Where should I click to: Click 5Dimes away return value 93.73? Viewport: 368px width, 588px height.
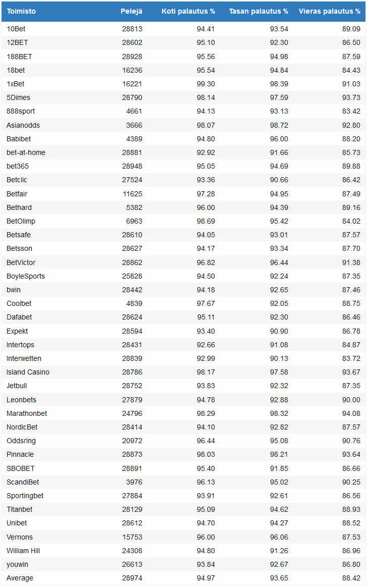click(x=350, y=97)
